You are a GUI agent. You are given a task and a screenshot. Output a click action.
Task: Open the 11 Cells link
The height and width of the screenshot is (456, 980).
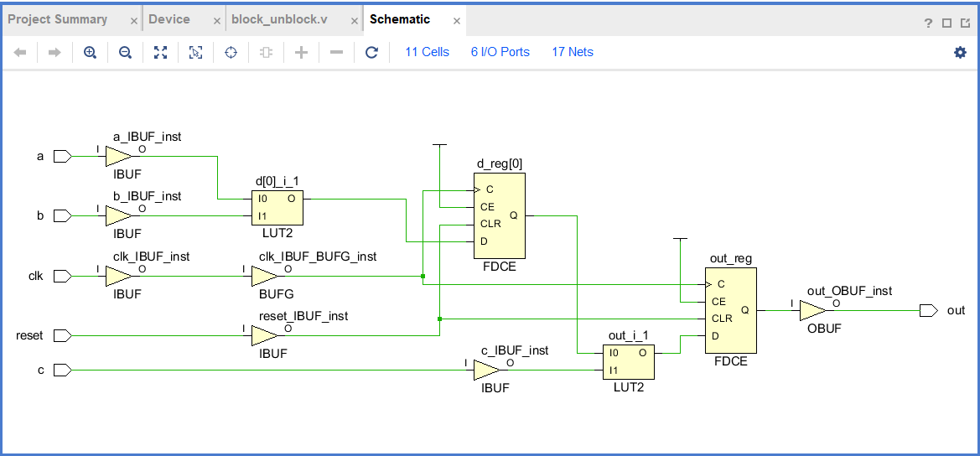pyautogui.click(x=427, y=52)
